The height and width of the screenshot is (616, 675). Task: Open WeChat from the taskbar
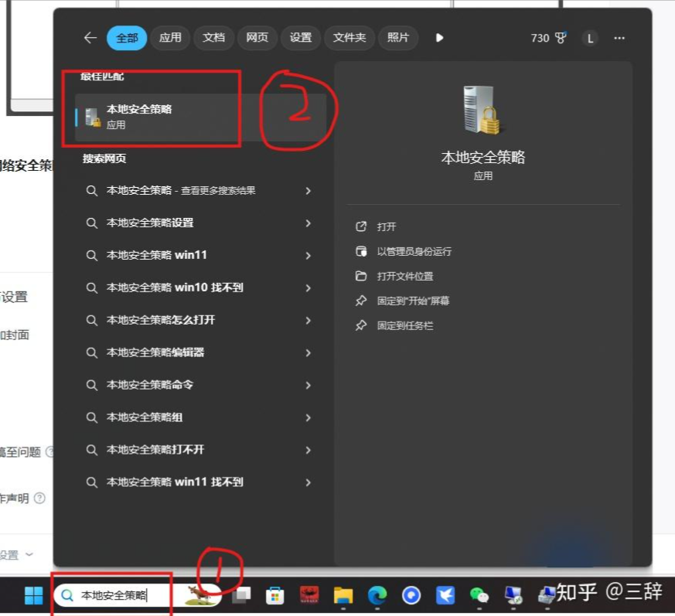click(479, 595)
